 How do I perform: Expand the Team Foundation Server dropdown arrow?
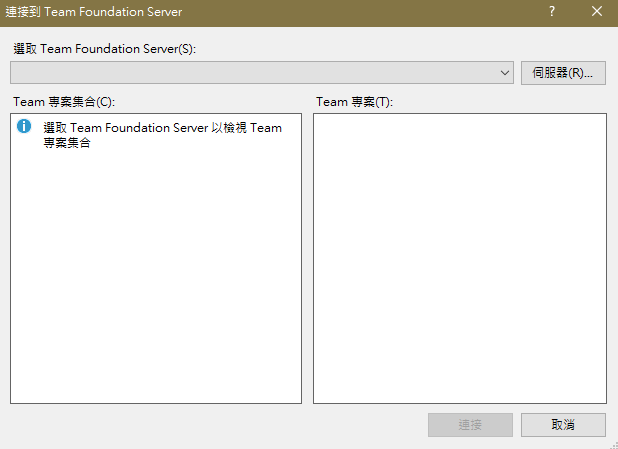(x=506, y=73)
